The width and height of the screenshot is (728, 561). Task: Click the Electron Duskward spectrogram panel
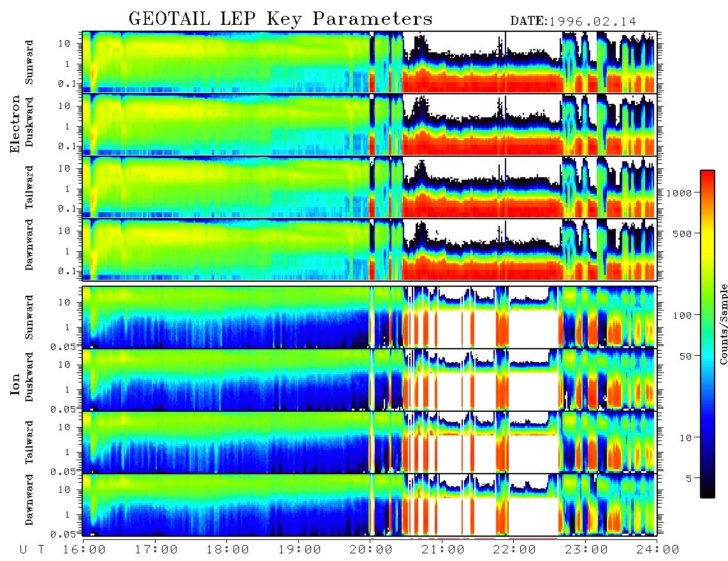[370, 124]
